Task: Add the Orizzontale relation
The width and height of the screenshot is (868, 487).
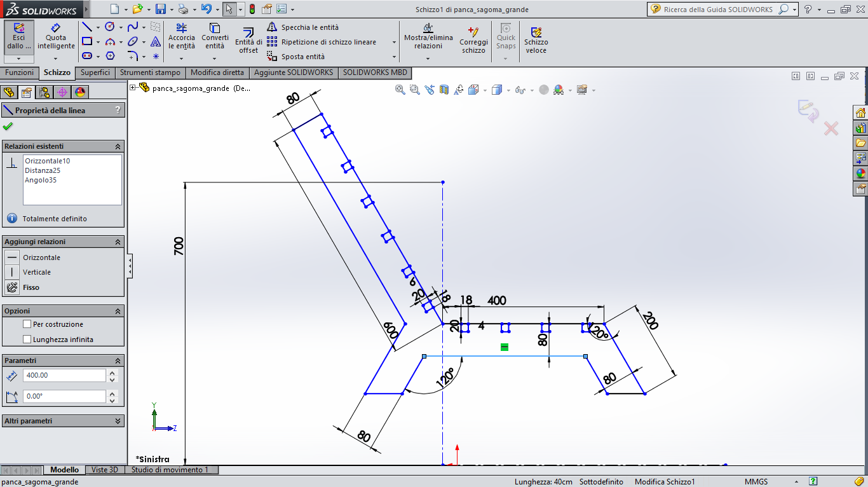Action: tap(33, 257)
